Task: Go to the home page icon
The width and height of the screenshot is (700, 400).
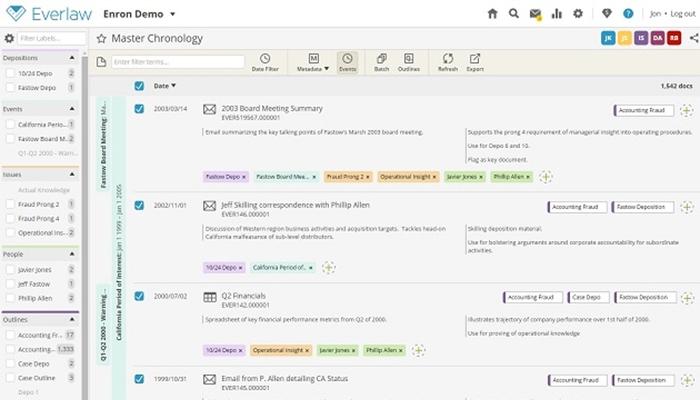Action: click(x=492, y=14)
